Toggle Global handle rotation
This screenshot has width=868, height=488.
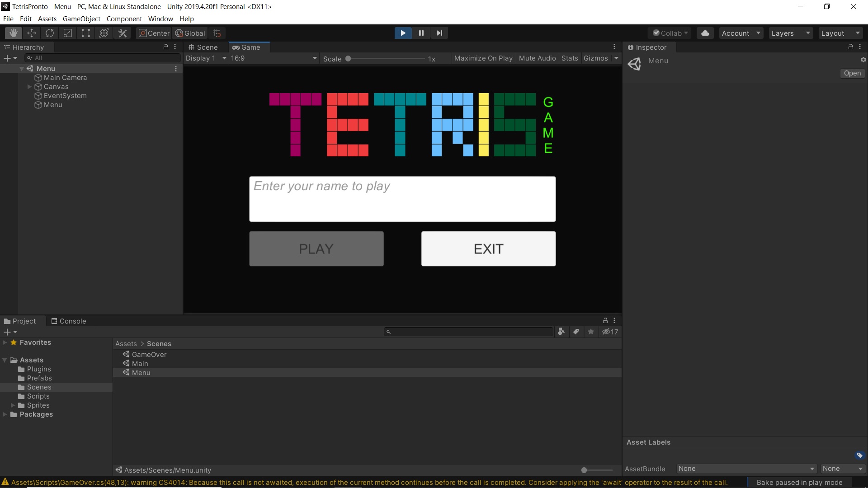190,33
